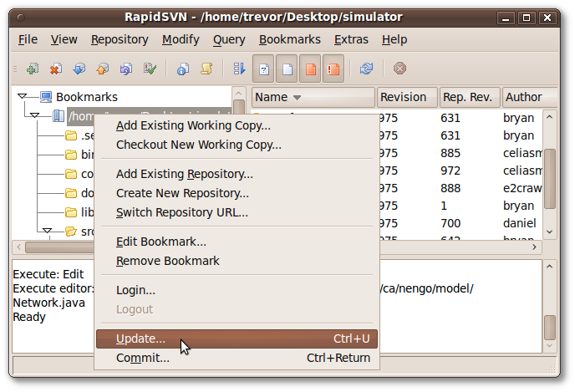This screenshot has width=575, height=392.
Task: Click the Rep. Rev. value 700
Action: click(450, 223)
